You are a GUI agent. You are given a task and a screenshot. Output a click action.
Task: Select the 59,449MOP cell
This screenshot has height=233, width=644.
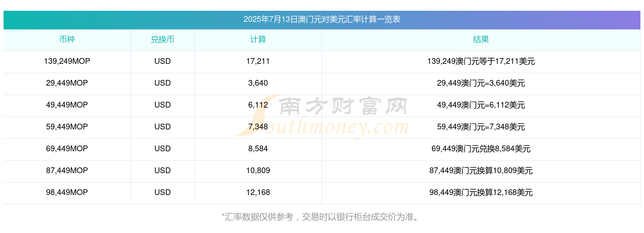(x=67, y=127)
